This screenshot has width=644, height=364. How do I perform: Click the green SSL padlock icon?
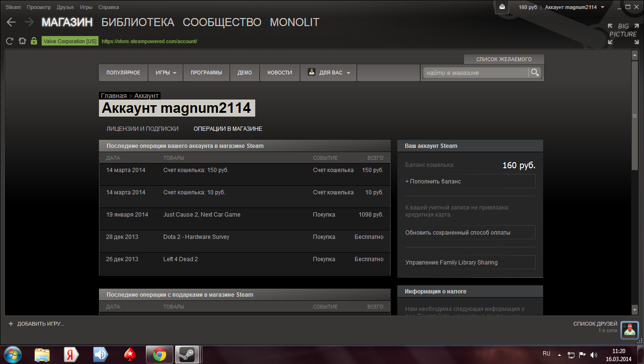34,41
